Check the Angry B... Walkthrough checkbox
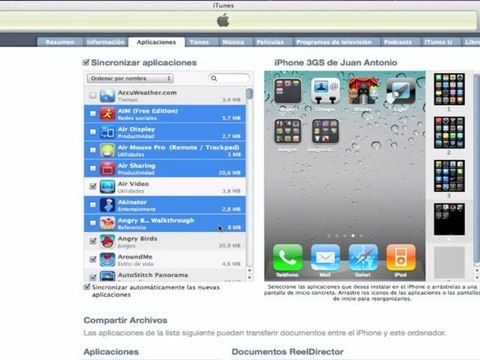480x360 pixels. pos(93,223)
